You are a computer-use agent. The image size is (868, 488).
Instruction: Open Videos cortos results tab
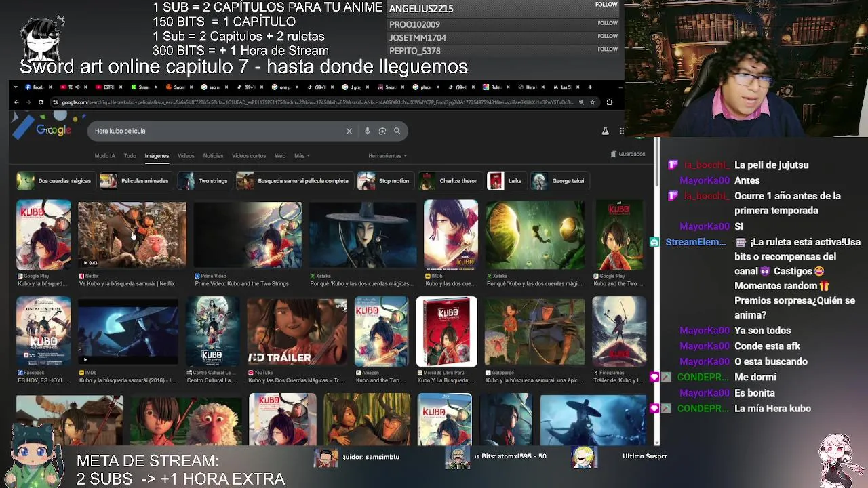coord(249,156)
